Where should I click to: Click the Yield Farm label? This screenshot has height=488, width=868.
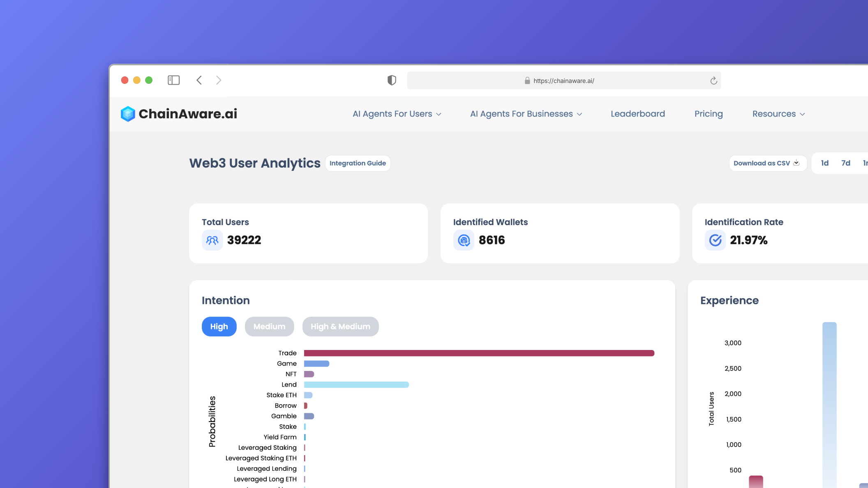280,437
